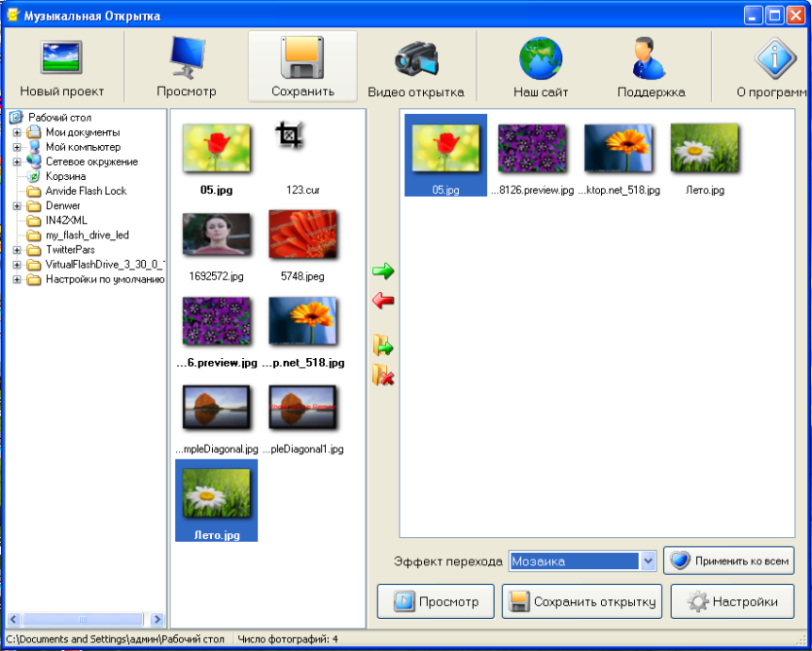Expand the TwitterPars folder node
The width and height of the screenshot is (812, 651).
[x=18, y=250]
